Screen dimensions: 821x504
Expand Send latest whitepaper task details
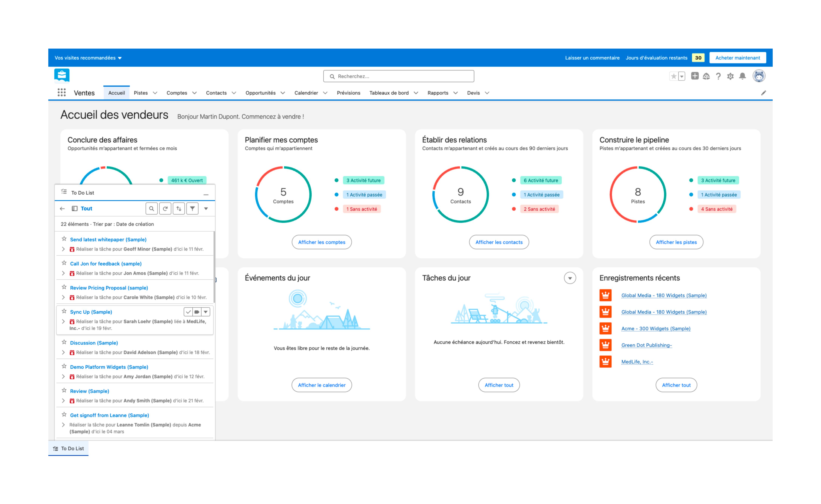click(x=63, y=249)
